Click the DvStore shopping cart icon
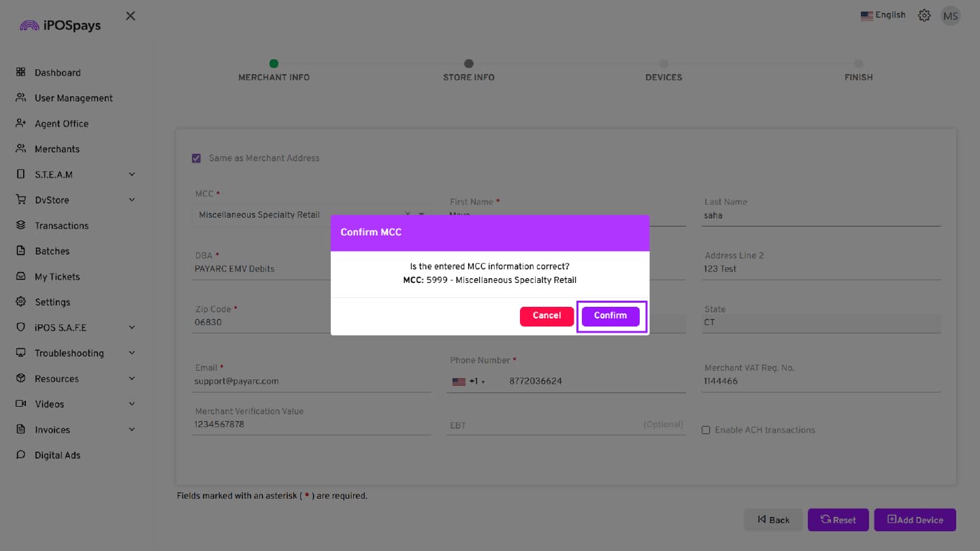 pos(20,200)
